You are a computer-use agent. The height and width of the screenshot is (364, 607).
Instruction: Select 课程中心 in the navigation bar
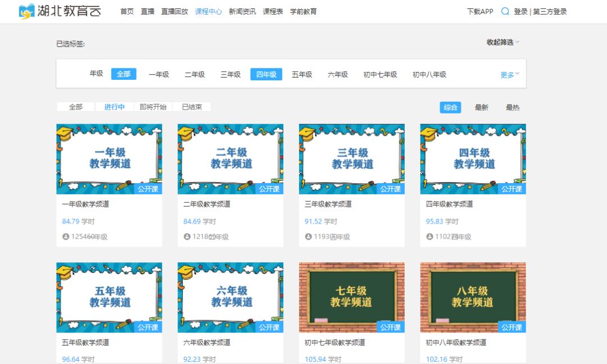tap(209, 12)
